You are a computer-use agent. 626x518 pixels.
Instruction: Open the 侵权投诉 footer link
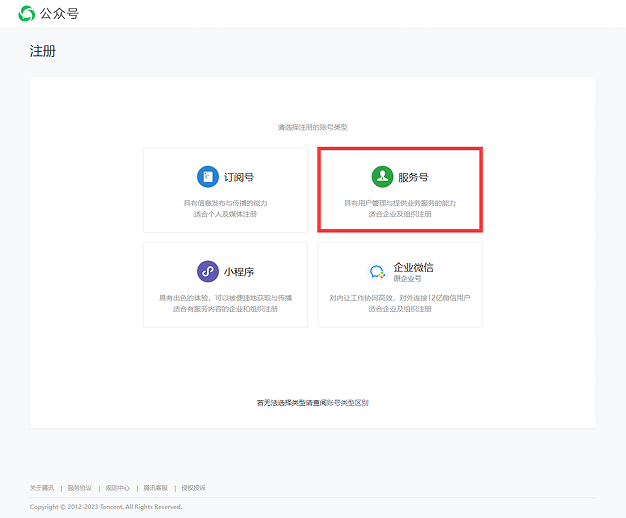[194, 488]
